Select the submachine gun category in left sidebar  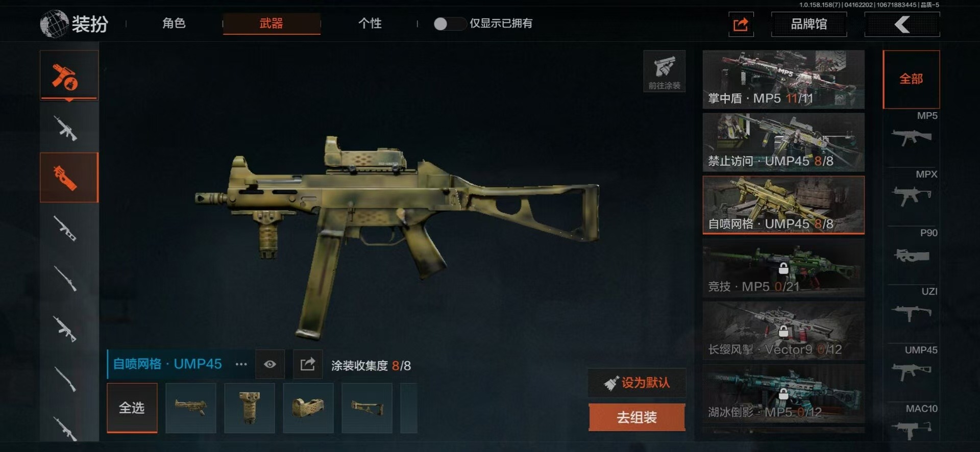(x=69, y=178)
